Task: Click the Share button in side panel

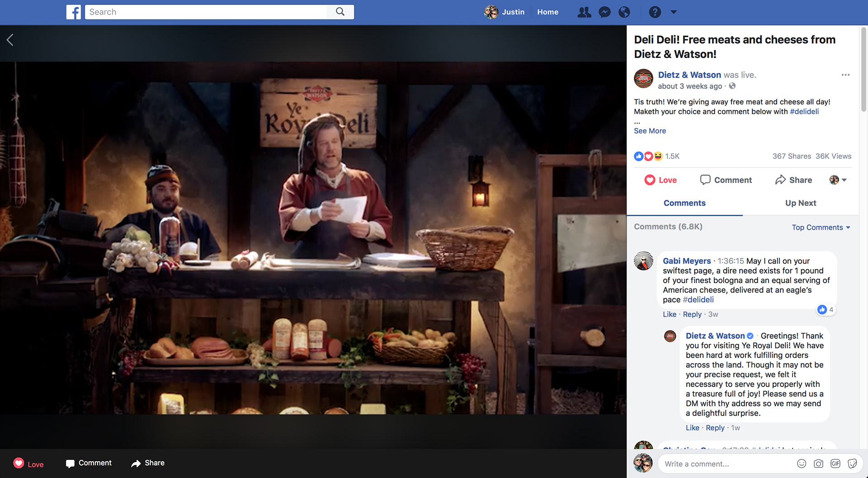Action: (793, 180)
